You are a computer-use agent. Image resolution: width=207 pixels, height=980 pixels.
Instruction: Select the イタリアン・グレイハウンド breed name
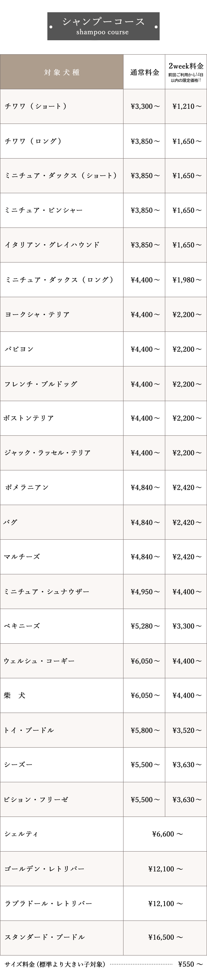point(52,245)
